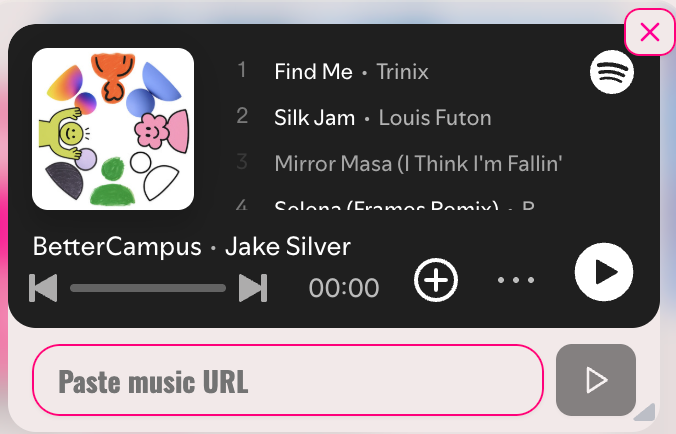Click the resize handle triangle corner
Screen dimensions: 676x434
pos(646,412)
